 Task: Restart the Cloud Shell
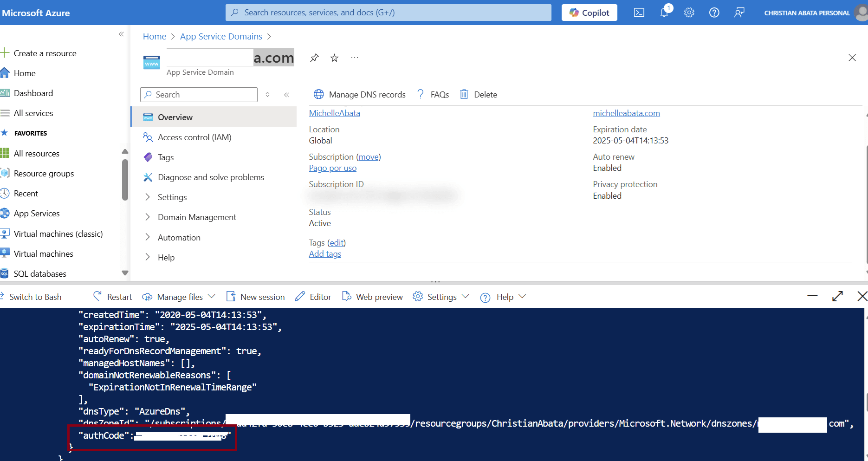(x=113, y=297)
